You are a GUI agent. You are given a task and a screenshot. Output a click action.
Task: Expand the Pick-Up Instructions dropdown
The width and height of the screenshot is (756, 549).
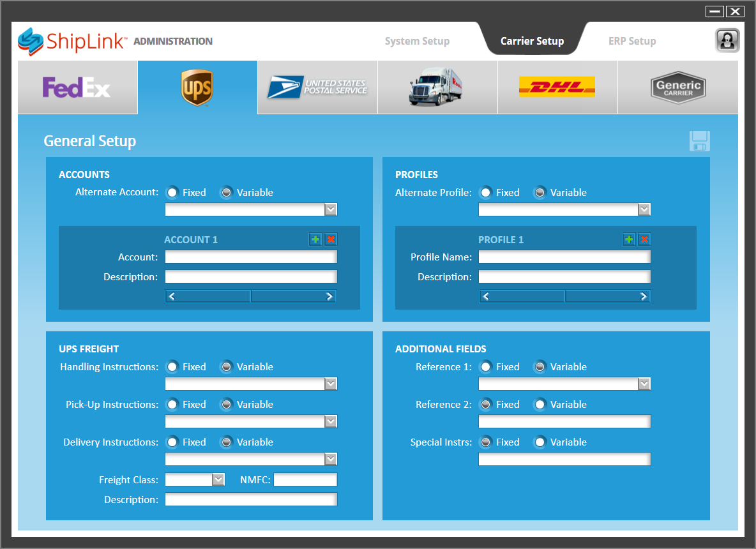coord(330,422)
